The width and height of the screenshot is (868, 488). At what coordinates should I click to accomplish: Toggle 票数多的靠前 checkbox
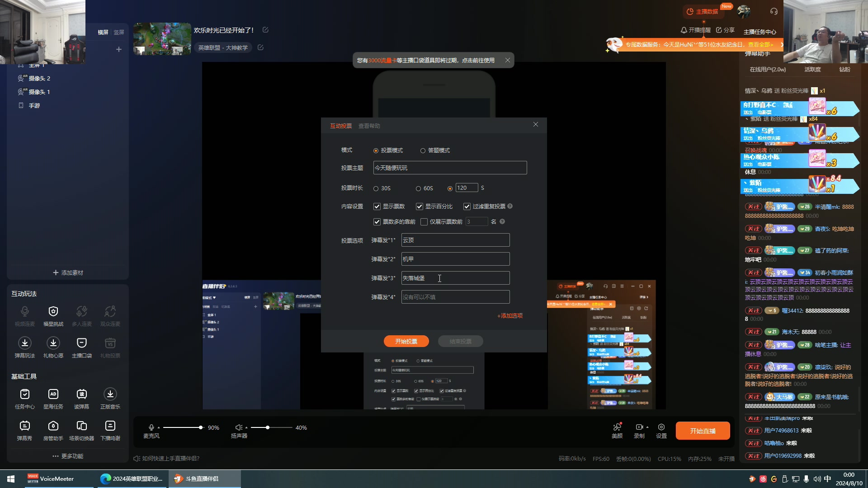377,222
